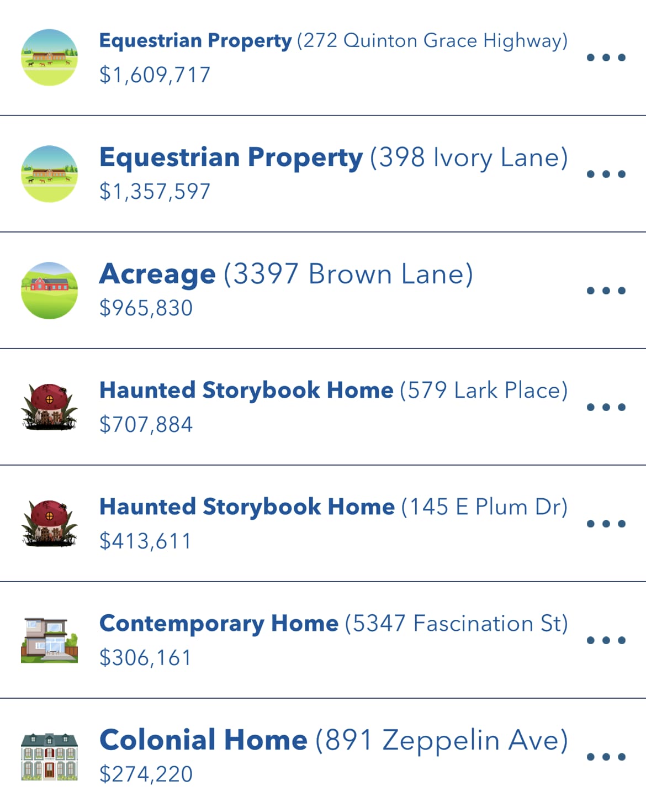Viewport: 646px width, 812px height.
Task: Select Colonial Home on Zeppelin Ave
Action: [x=333, y=740]
